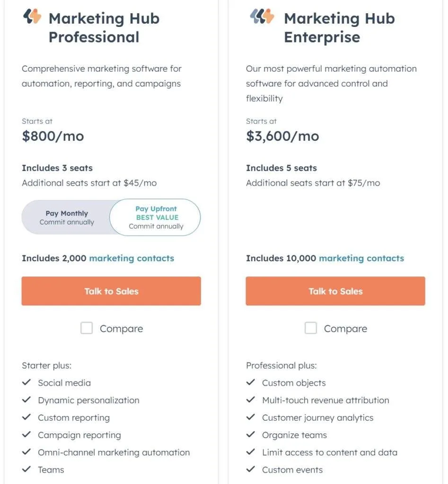This screenshot has width=448, height=484.
Task: Open marketing contacts link in Enterprise plan
Action: [361, 258]
